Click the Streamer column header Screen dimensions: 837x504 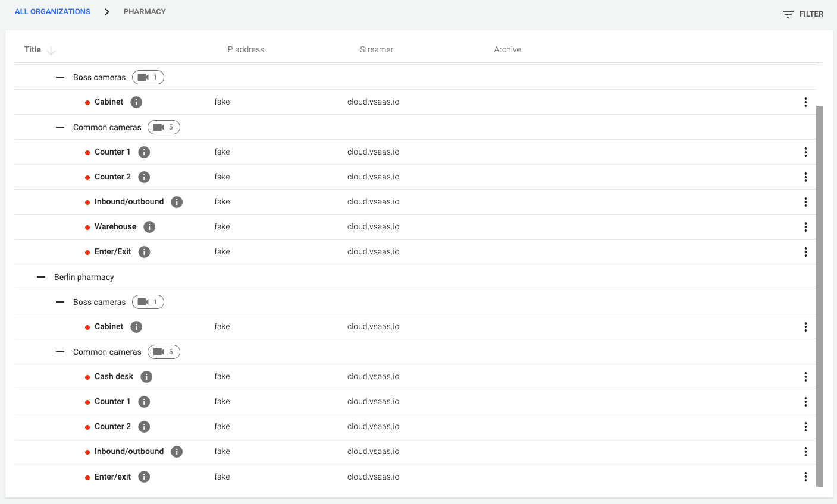pyautogui.click(x=376, y=50)
